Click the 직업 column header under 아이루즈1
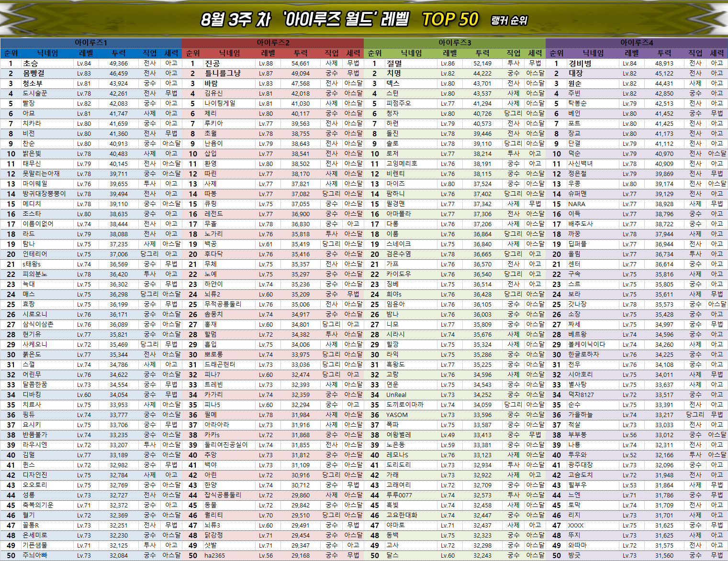The image size is (728, 561). (150, 53)
